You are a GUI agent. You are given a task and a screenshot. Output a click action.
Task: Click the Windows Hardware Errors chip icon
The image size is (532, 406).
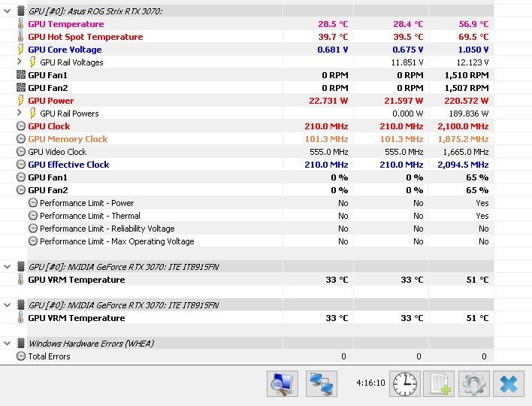click(x=21, y=343)
